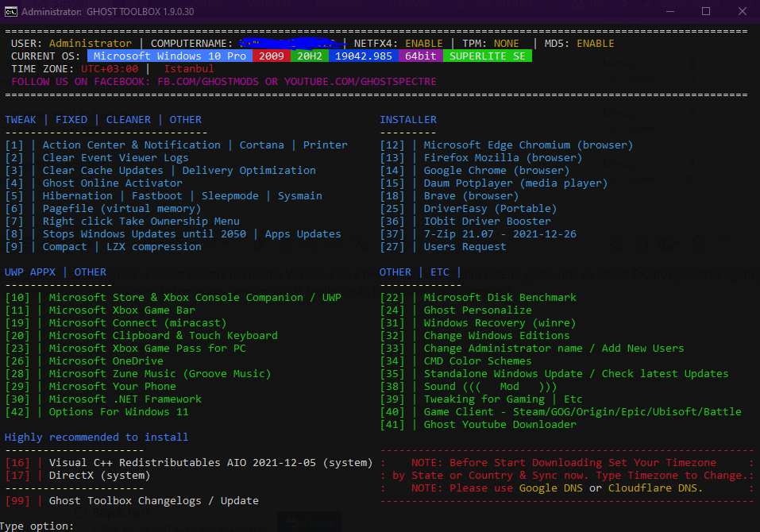The image size is (760, 532).
Task: Click the Type option input prompt
Action: pos(37,526)
